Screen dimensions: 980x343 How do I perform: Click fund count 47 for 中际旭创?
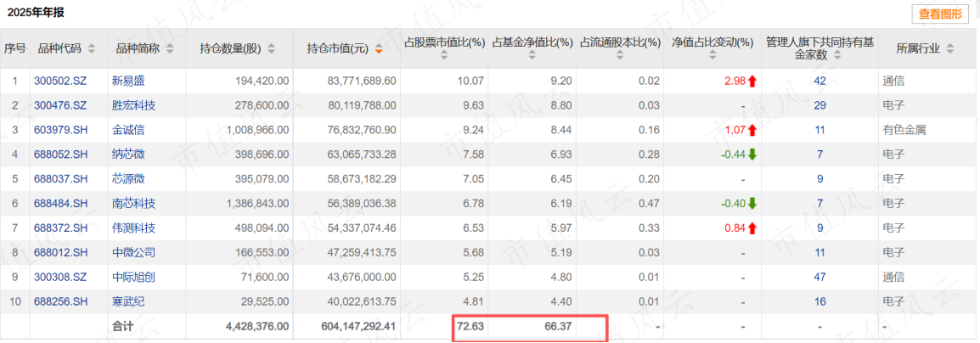pos(819,277)
